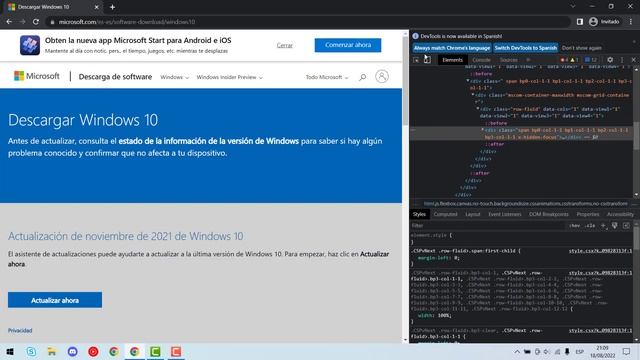Select the Styles tab

[419, 214]
